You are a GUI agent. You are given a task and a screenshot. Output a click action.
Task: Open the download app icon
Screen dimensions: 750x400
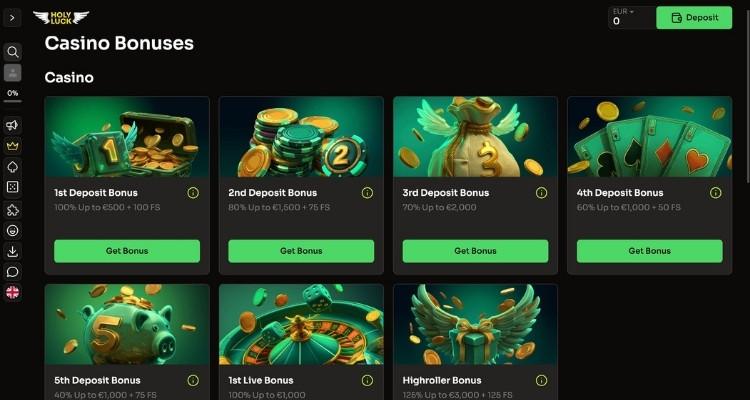point(12,251)
